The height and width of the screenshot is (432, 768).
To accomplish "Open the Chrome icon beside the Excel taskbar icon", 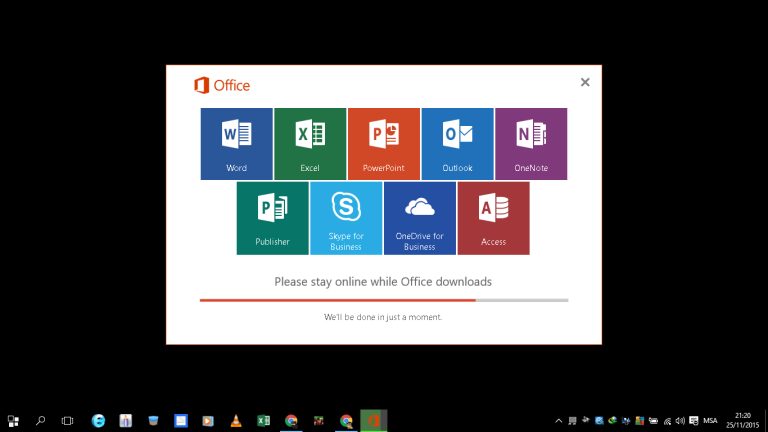I will [x=291, y=421].
